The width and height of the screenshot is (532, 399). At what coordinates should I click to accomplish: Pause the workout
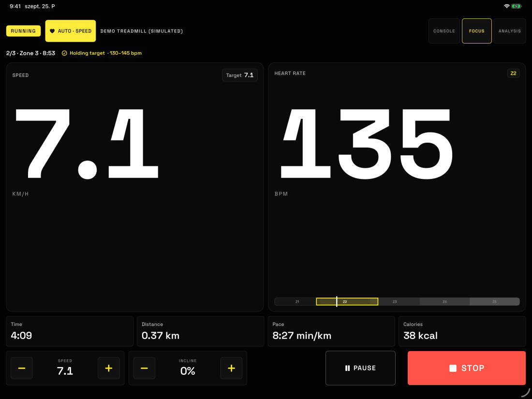coord(360,368)
